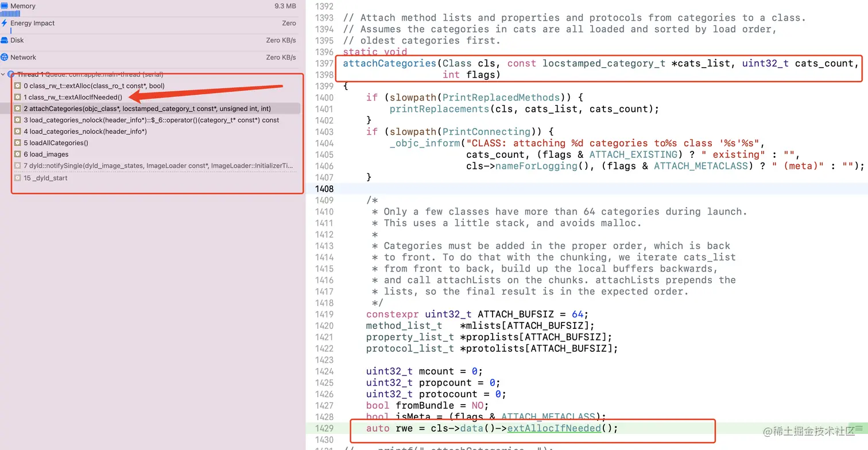The width and height of the screenshot is (868, 450).
Task: Click ATTACH_BUFSIZ constexpr declaration
Action: [x=478, y=314]
